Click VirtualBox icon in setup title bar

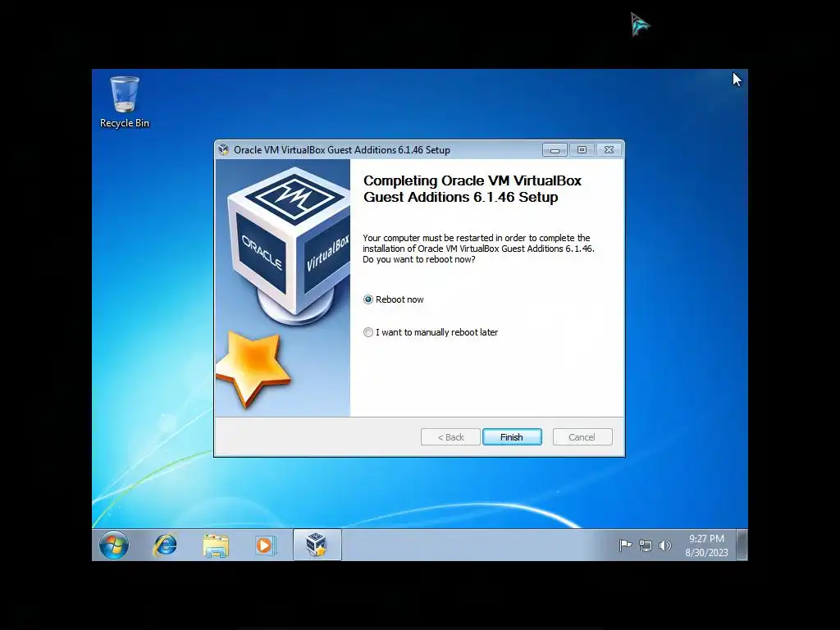[223, 150]
